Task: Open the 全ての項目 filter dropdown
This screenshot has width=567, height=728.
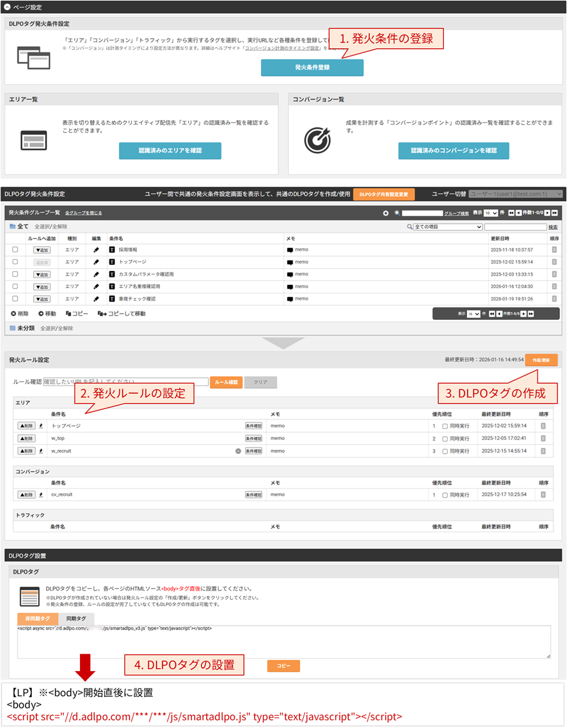Action: (x=448, y=227)
